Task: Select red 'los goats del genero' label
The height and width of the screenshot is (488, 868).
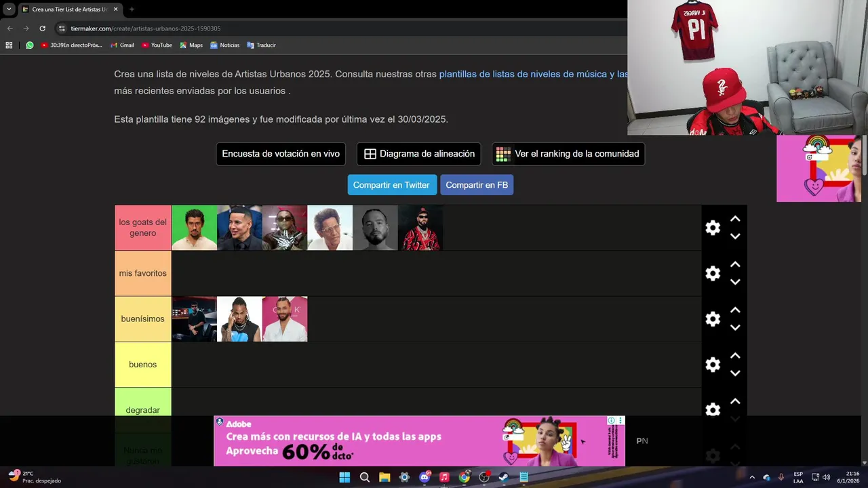Action: click(142, 228)
